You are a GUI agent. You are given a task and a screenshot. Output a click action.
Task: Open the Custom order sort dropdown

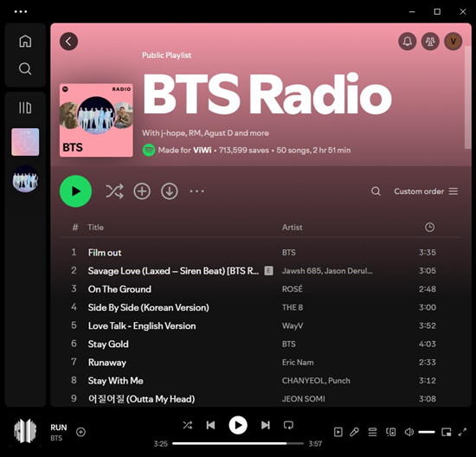[426, 191]
